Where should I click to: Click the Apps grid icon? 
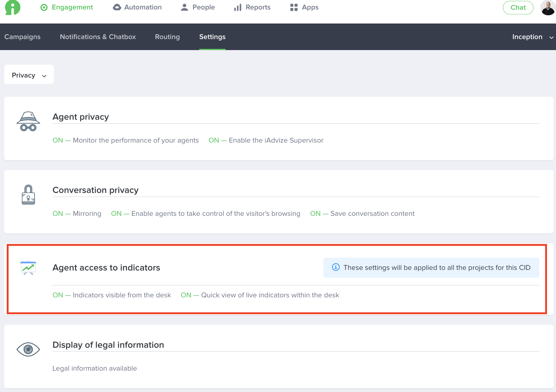[294, 7]
